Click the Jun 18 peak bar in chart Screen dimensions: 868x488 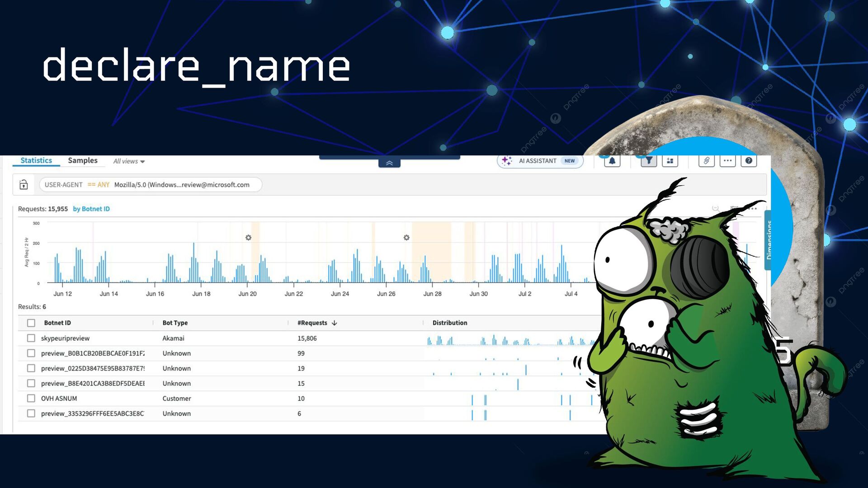pyautogui.click(x=194, y=263)
